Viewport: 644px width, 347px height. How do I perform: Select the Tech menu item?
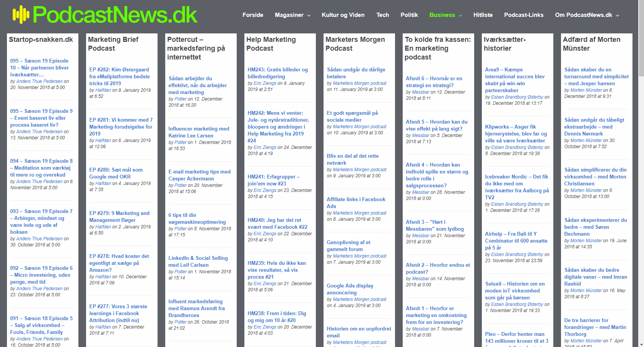tap(383, 15)
